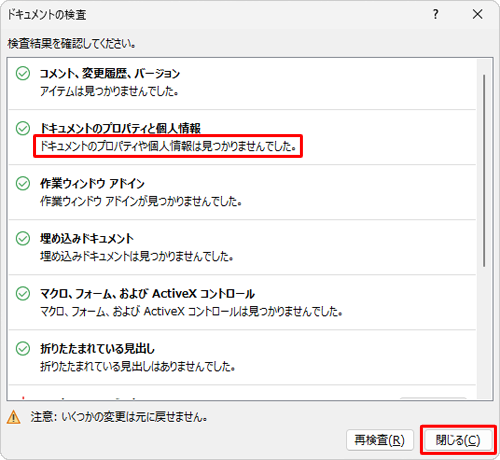Viewport: 500px width, 460px height.
Task: Open help with the ? button
Action: [x=435, y=14]
